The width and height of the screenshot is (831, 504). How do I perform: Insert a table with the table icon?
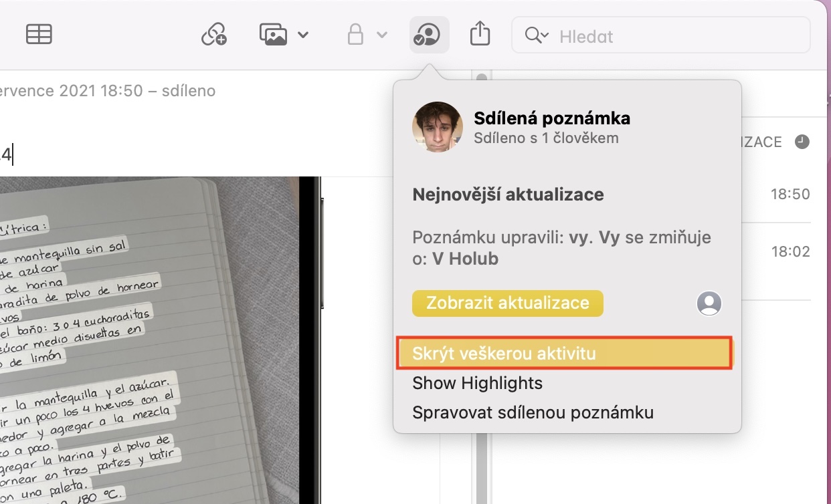(39, 34)
